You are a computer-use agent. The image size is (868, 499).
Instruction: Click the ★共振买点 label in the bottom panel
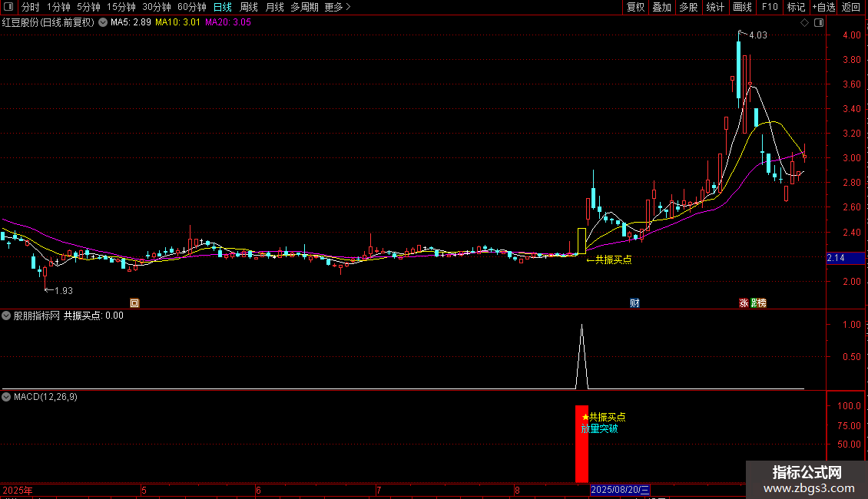(x=604, y=417)
